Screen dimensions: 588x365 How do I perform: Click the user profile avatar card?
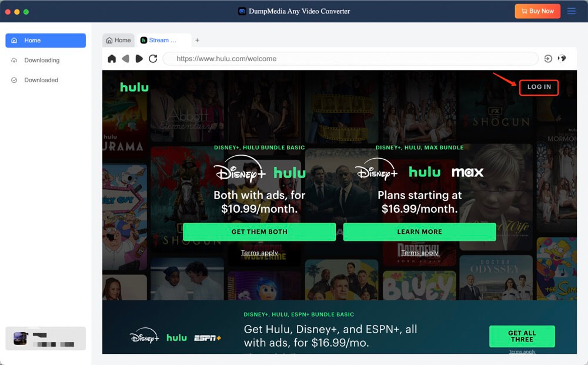tap(45, 339)
